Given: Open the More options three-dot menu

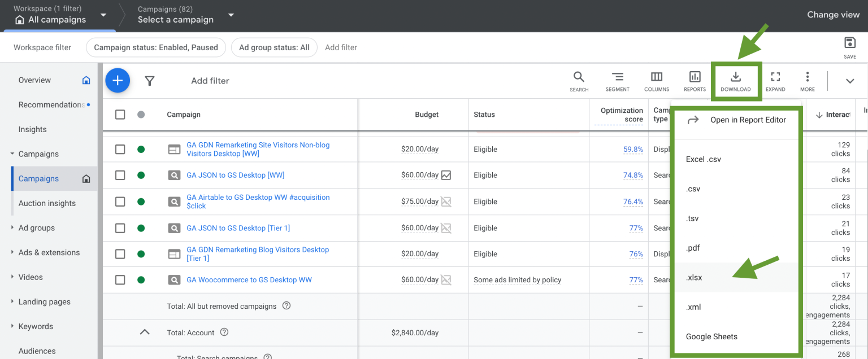Looking at the screenshot, I should coord(808,81).
